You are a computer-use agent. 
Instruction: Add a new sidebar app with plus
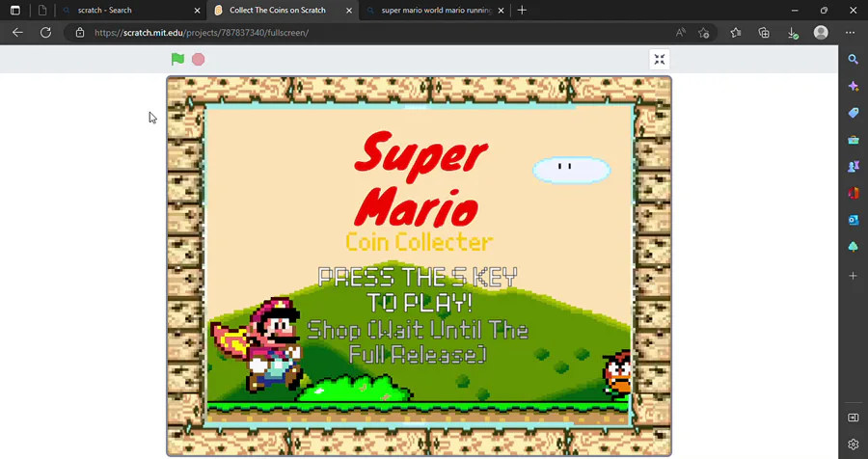[854, 275]
